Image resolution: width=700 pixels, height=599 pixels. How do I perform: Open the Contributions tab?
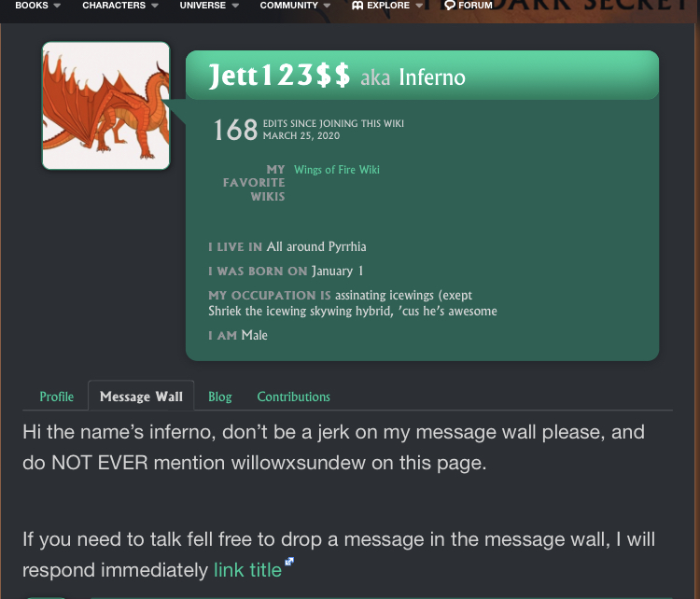coord(293,397)
